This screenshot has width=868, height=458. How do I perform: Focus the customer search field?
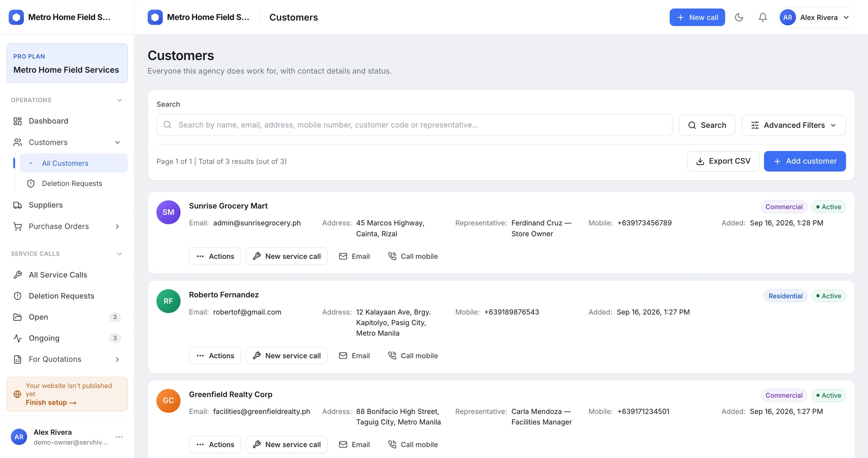tap(414, 125)
